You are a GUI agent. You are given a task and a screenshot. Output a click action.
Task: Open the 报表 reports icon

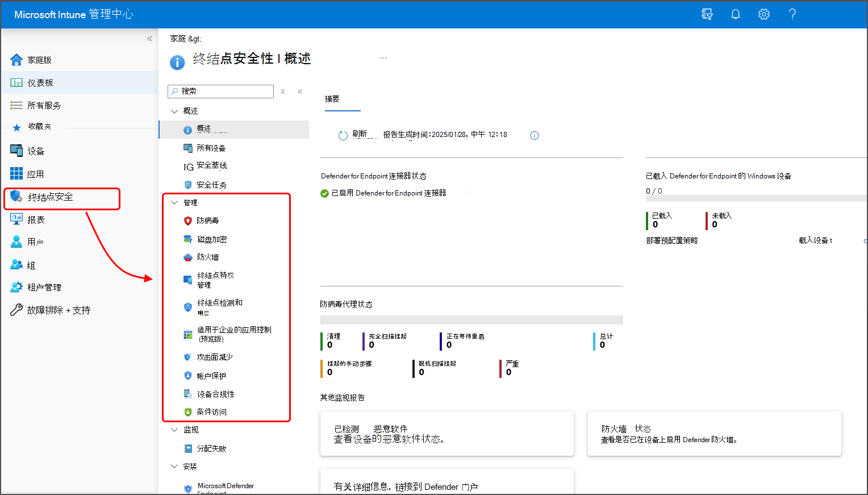tap(16, 219)
